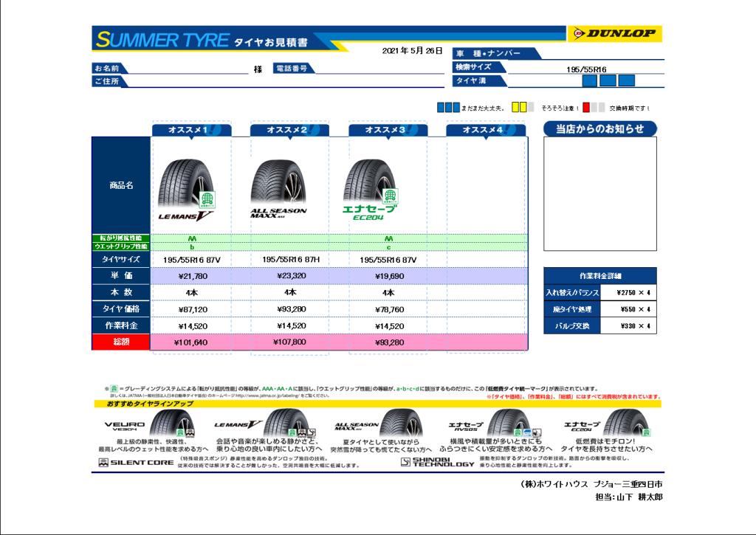Click the SUMMER TYRE title

[162, 40]
